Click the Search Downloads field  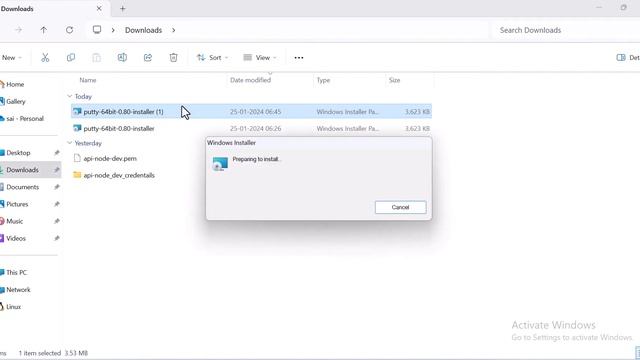565,30
